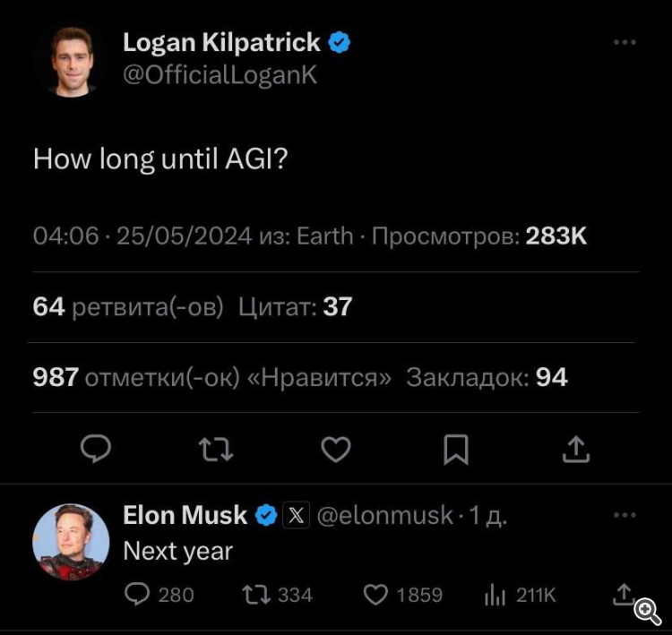
Task: View analytics for Elon Musk's reply
Action: tap(495, 595)
